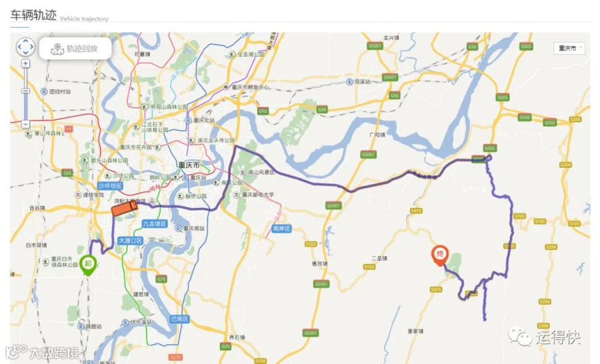Zoom out with the minus button
Screen dimensions: 600x364
click(25, 124)
